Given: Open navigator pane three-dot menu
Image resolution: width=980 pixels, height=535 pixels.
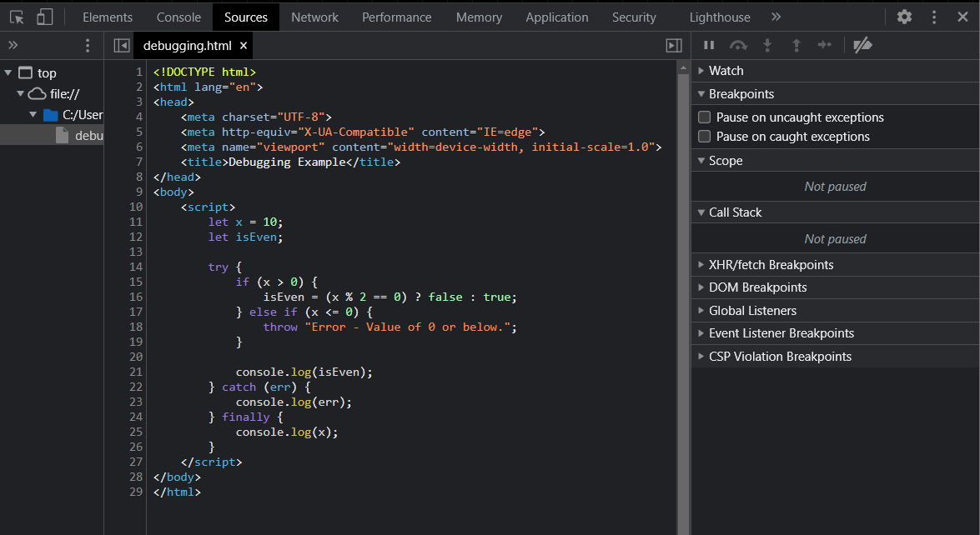Looking at the screenshot, I should tap(88, 45).
